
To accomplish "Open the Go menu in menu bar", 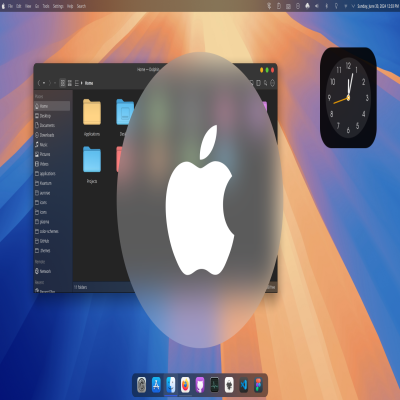I will click(x=37, y=6).
